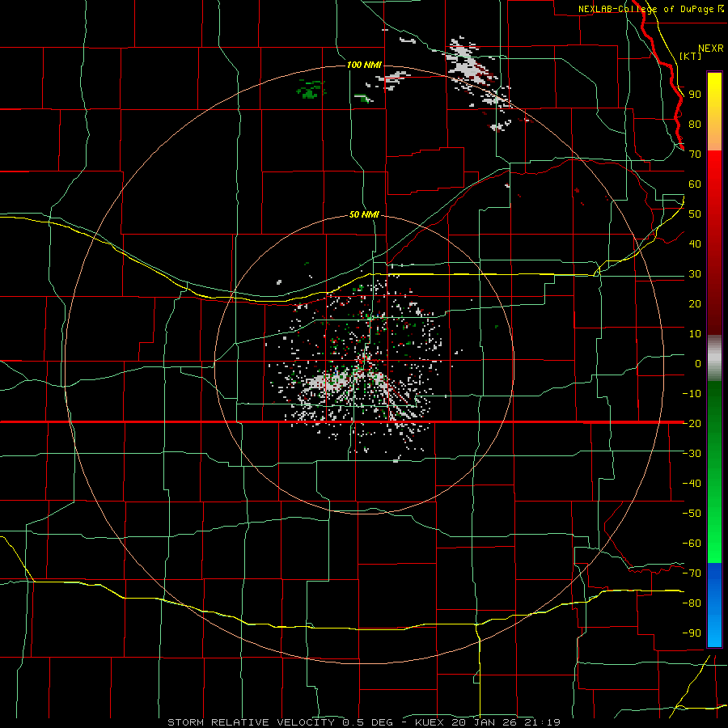The height and width of the screenshot is (728, 728).
Task: Click the -30 value on the velocity scale
Action: point(692,454)
